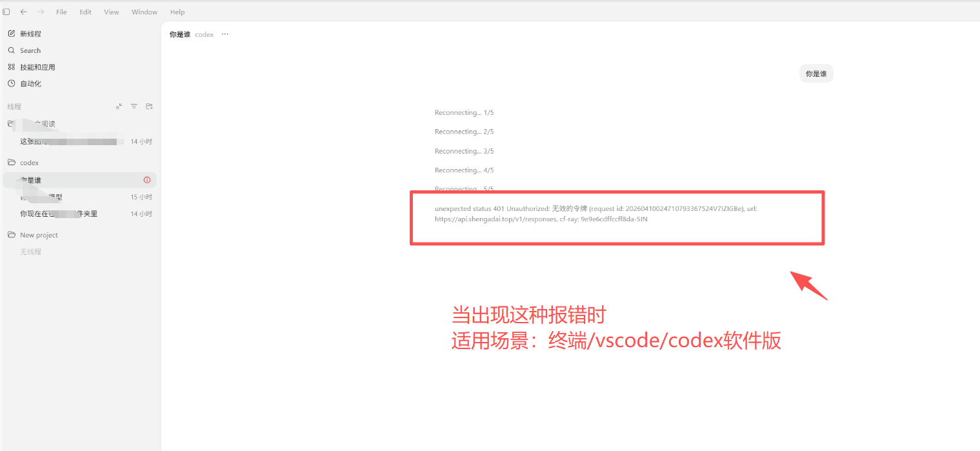Viewport: 980px width, 451px height.
Task: Open the Help menu
Action: [x=177, y=12]
